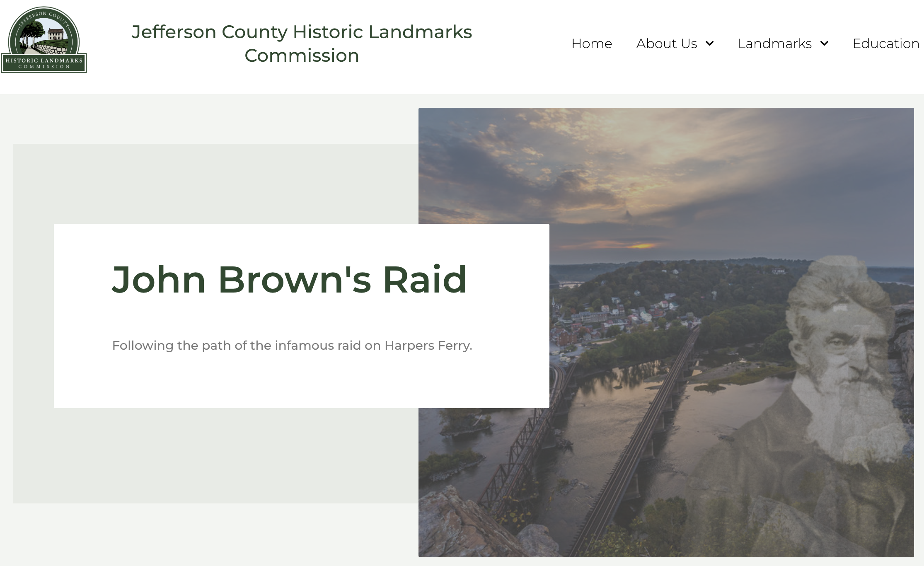This screenshot has width=924, height=566.
Task: Click the Jefferson County Historic Landmarks logo
Action: click(x=44, y=40)
